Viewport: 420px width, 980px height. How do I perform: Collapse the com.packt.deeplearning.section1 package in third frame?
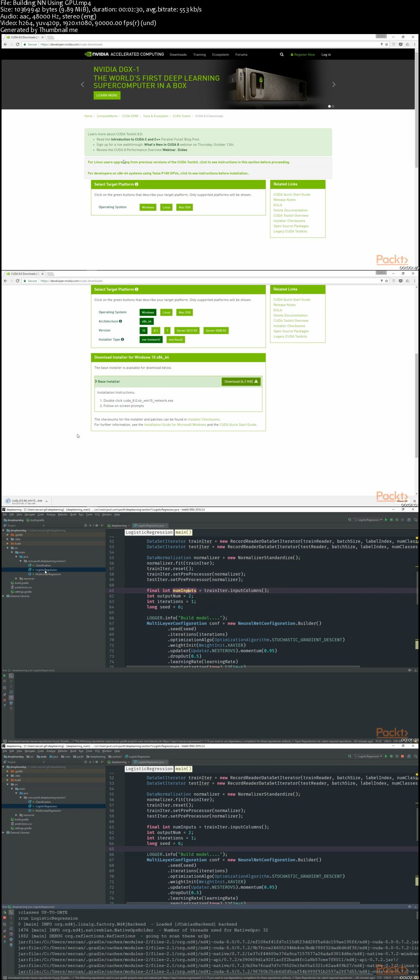21,561
